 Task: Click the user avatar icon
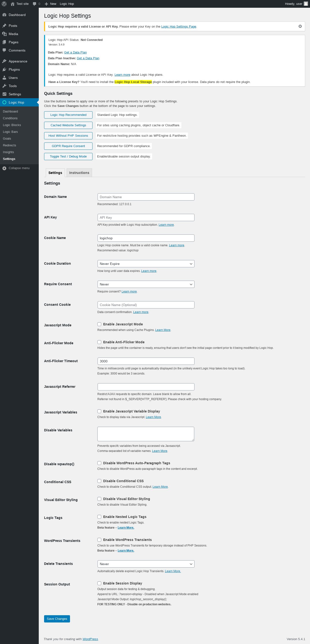pyautogui.click(x=306, y=4)
